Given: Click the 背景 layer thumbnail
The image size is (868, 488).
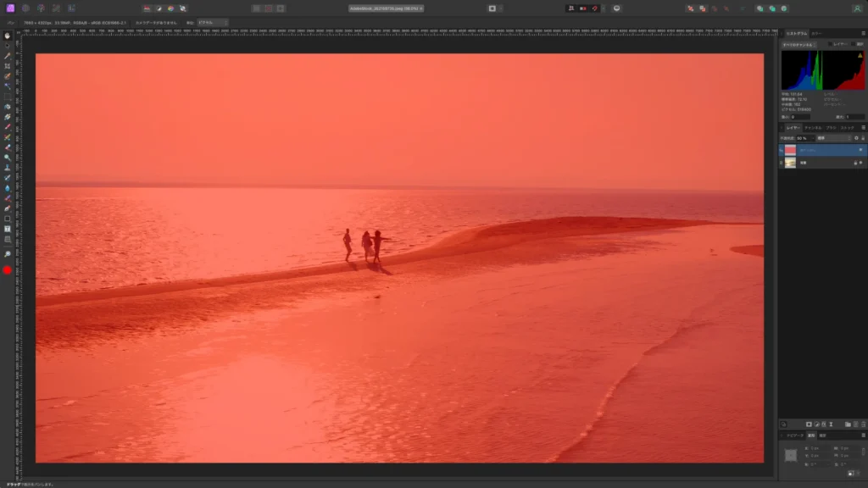Looking at the screenshot, I should tap(791, 163).
